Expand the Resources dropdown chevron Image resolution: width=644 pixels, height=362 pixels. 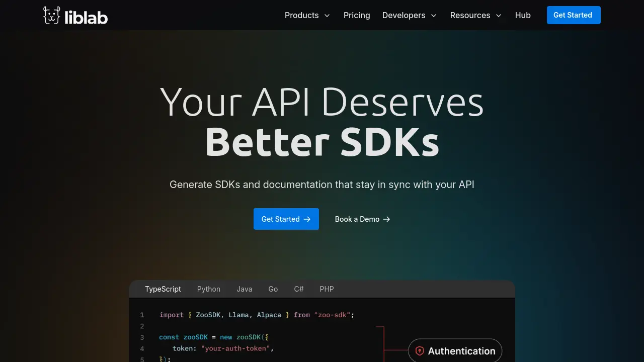point(499,16)
